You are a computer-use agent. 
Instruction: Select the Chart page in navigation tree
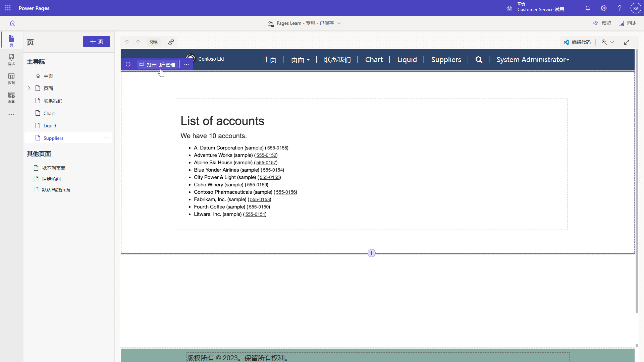pos(49,113)
